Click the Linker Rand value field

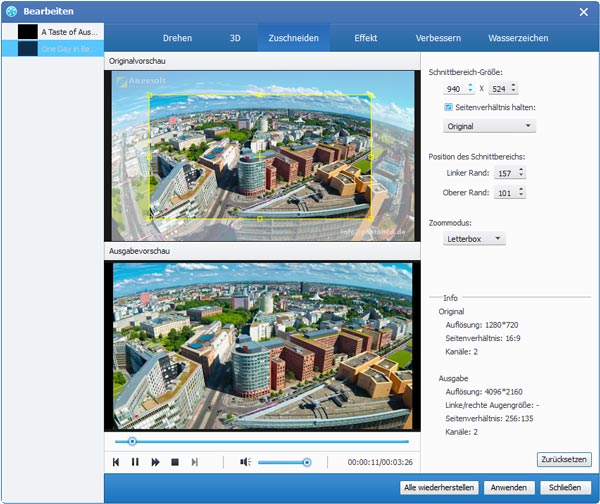coord(505,173)
